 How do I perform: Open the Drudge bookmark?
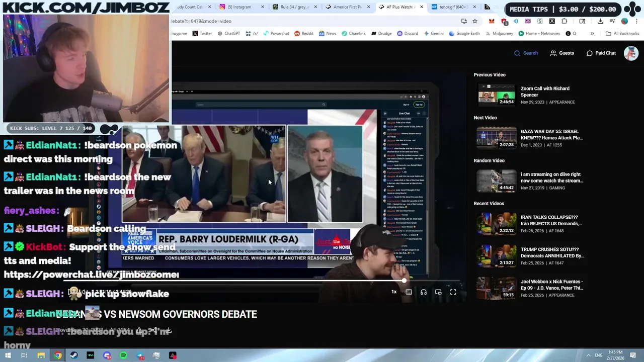tap(381, 34)
